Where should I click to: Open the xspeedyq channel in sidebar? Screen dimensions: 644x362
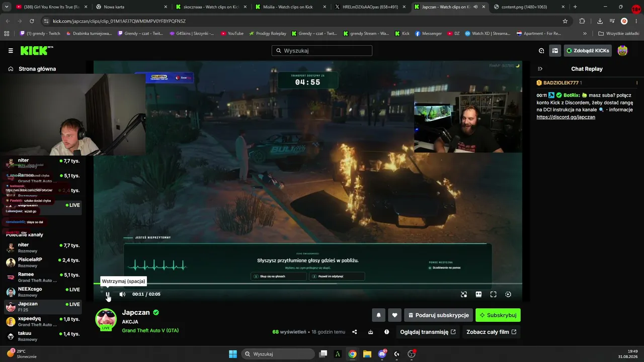tap(43, 321)
